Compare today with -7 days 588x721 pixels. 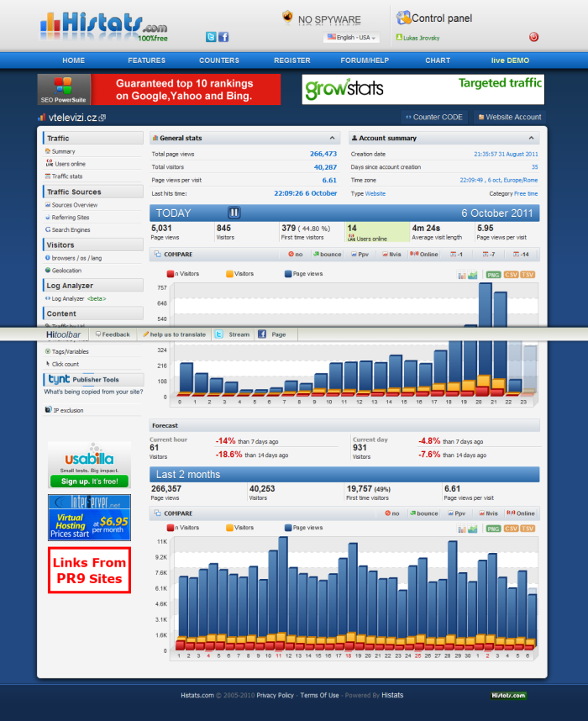click(x=489, y=255)
